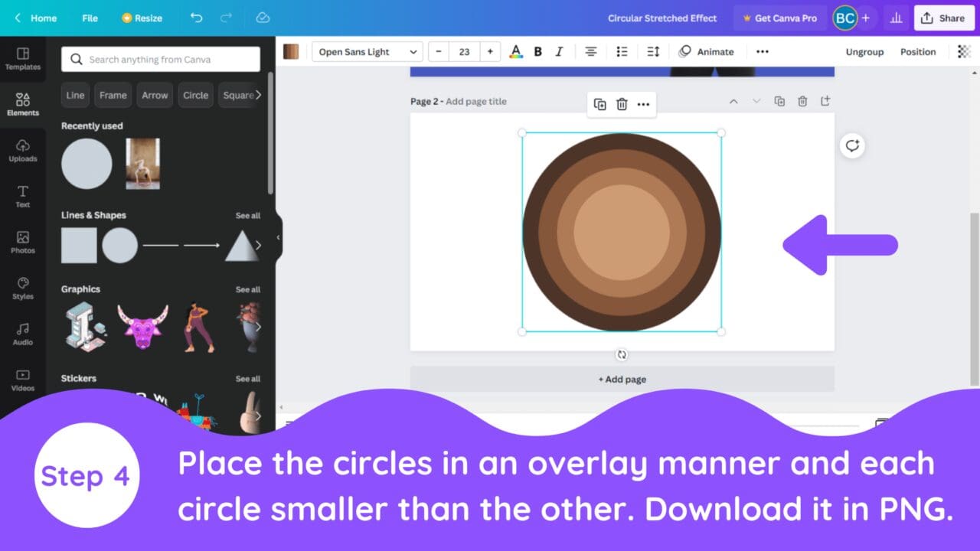Switch to the Uploads sidebar tab
The width and height of the screenshot is (980, 551).
23,151
